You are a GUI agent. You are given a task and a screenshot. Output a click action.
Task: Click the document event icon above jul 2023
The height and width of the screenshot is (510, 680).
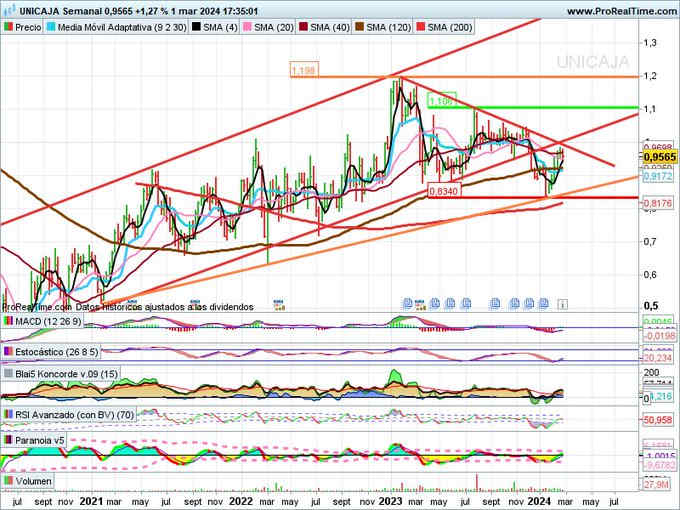tap(466, 303)
